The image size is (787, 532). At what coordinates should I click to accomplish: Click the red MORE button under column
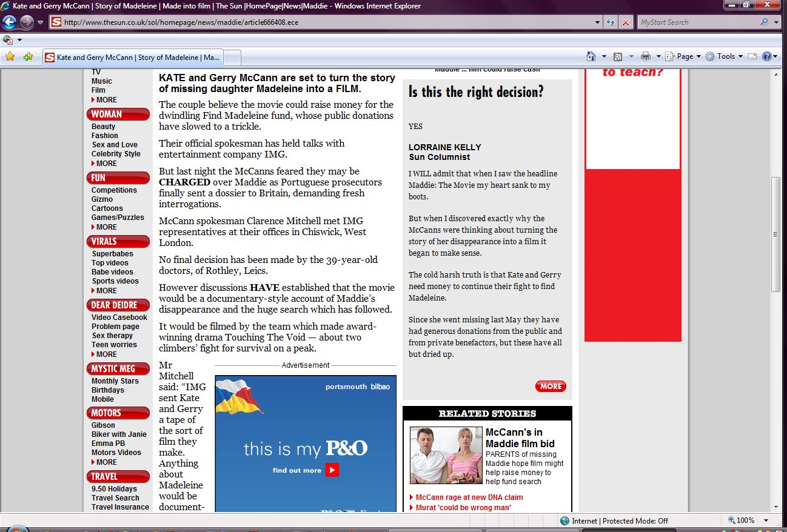coord(551,387)
